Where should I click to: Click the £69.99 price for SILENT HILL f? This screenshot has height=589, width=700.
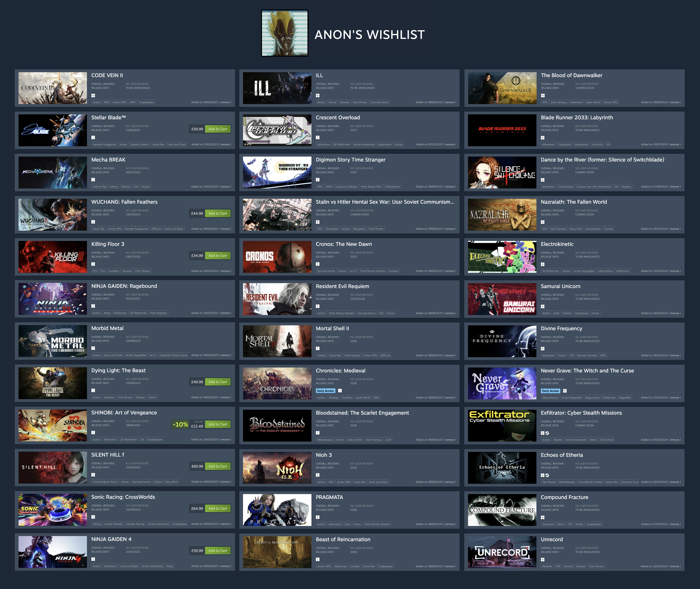[x=197, y=466]
